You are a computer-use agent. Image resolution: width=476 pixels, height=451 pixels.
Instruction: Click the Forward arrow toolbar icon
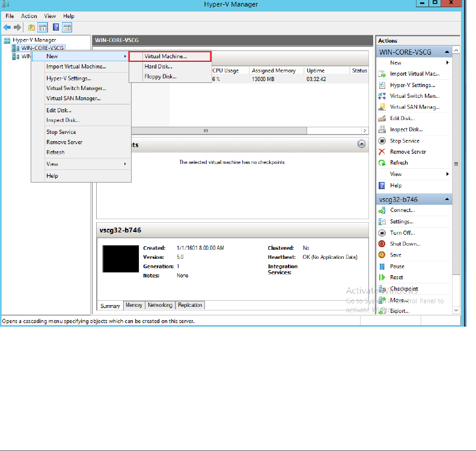pos(17,28)
